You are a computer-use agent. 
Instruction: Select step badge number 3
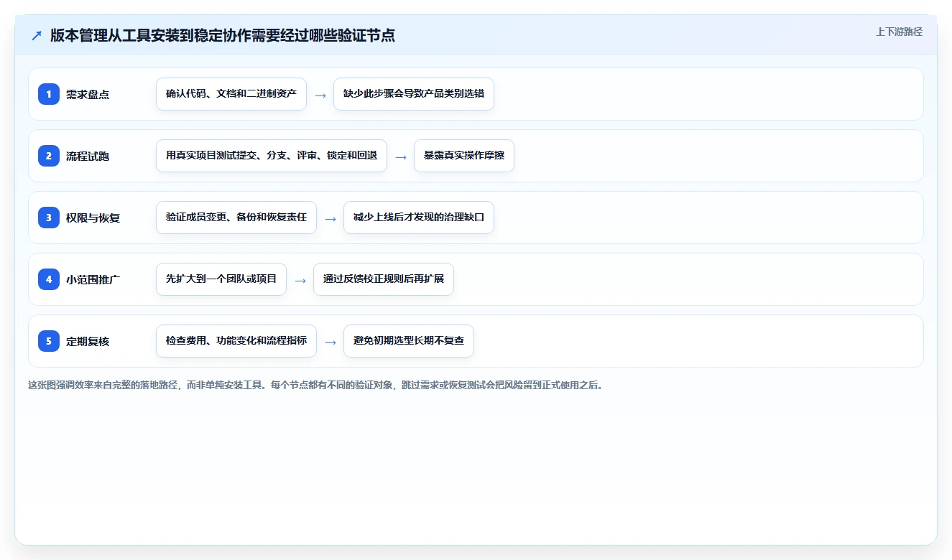pos(49,217)
